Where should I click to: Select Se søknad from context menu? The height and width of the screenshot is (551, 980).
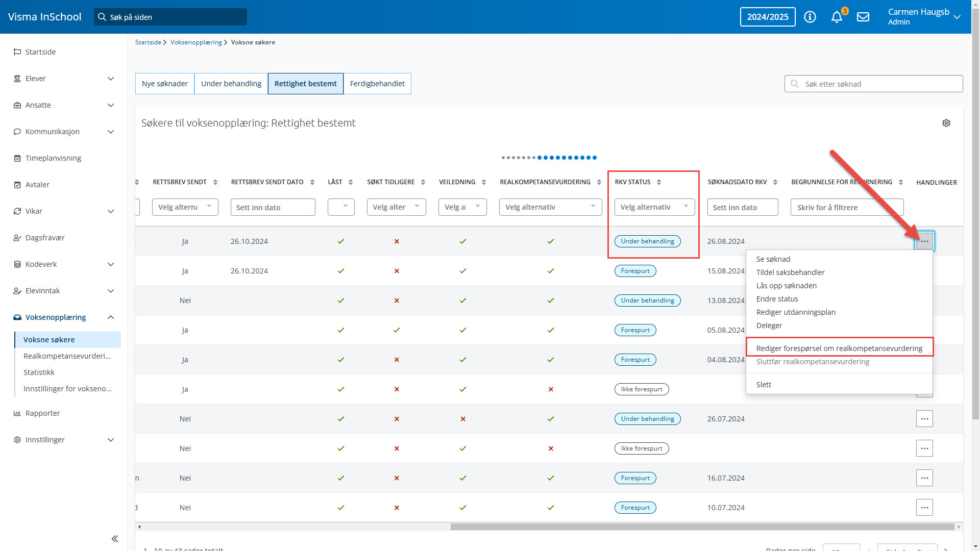click(773, 259)
